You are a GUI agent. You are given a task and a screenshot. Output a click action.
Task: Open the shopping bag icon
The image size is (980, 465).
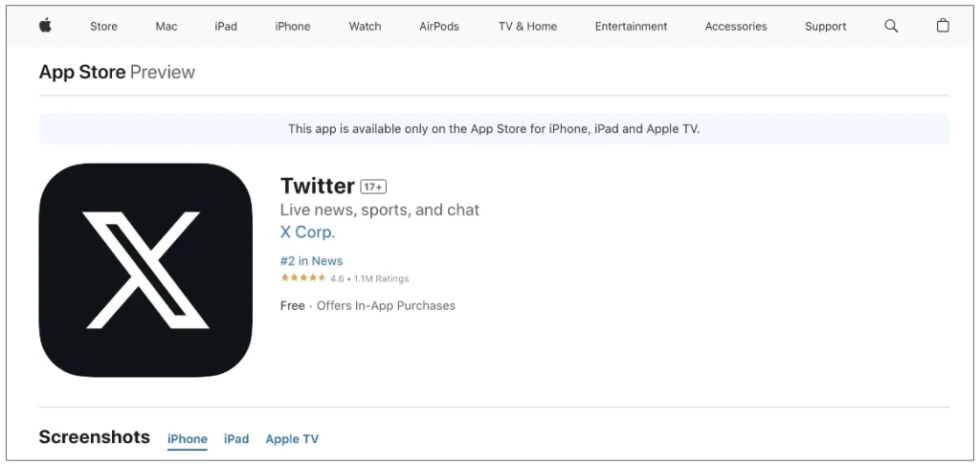[x=943, y=26]
